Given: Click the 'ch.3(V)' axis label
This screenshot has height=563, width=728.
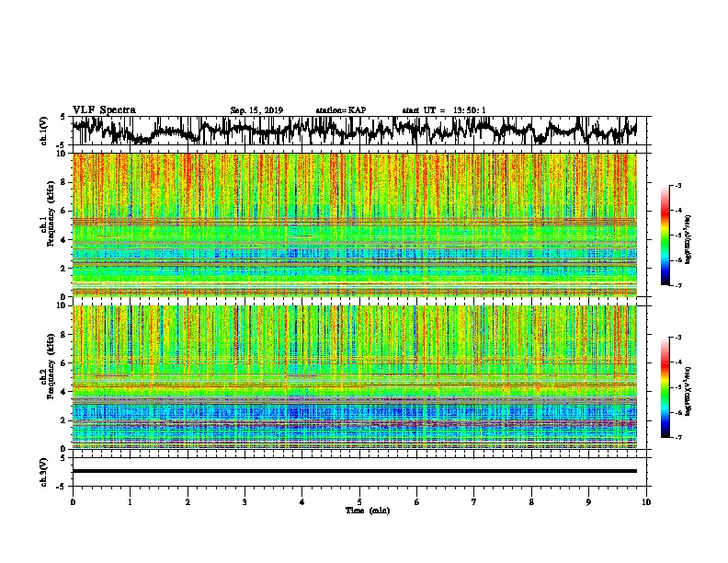Looking at the screenshot, I should (x=44, y=472).
